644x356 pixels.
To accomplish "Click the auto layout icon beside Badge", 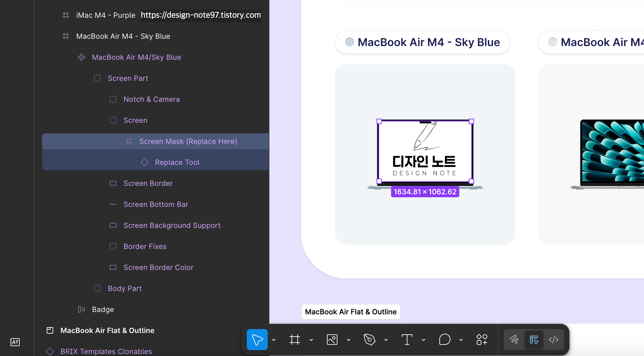I will pos(81,309).
